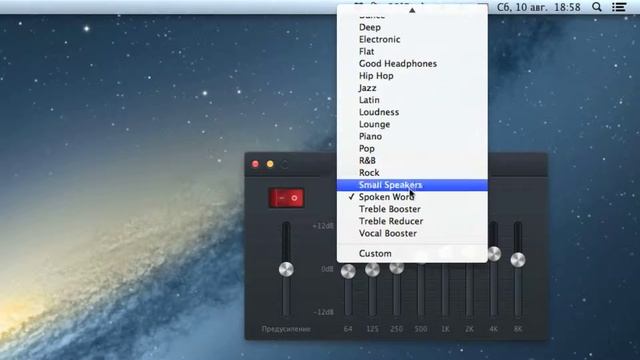This screenshot has height=360, width=640.
Task: Click the 125 Hz band slider knob
Action: [x=372, y=269]
